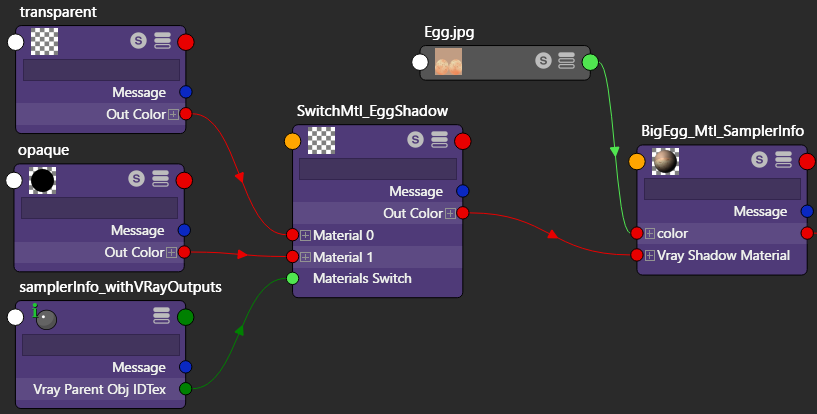Click blue Message port on transparent node

click(185, 92)
